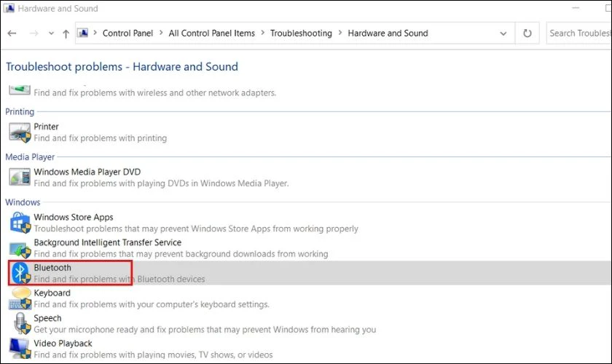Open the Printer troubleshooter link
The height and width of the screenshot is (364, 612).
46,127
